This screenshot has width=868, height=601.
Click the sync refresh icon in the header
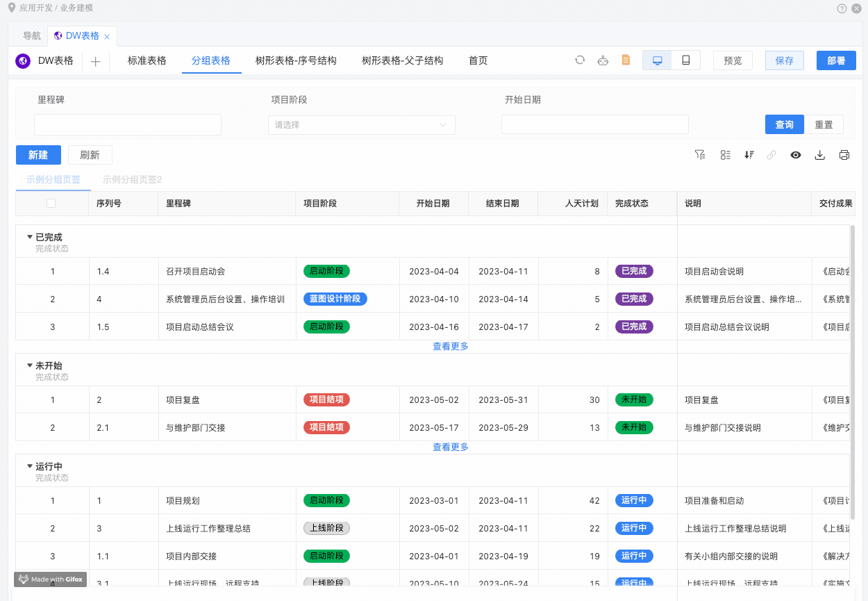[580, 60]
